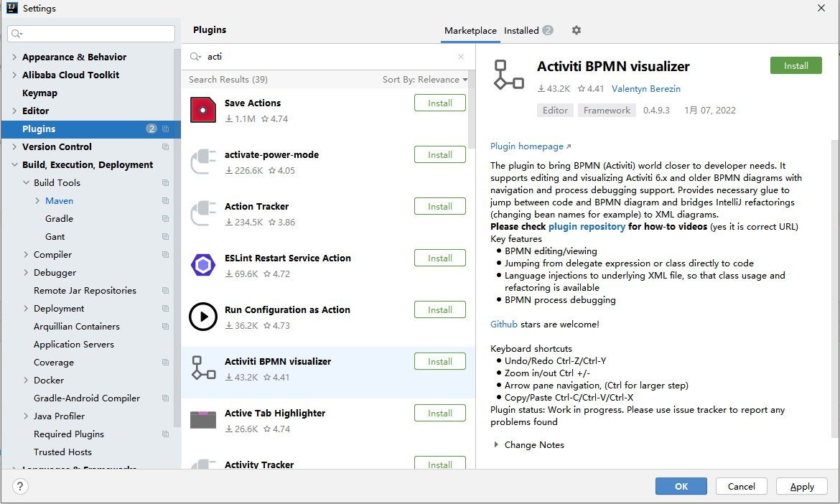This screenshot has width=840, height=504.
Task: Open Valentyn Berezin vendor link
Action: pyautogui.click(x=646, y=89)
